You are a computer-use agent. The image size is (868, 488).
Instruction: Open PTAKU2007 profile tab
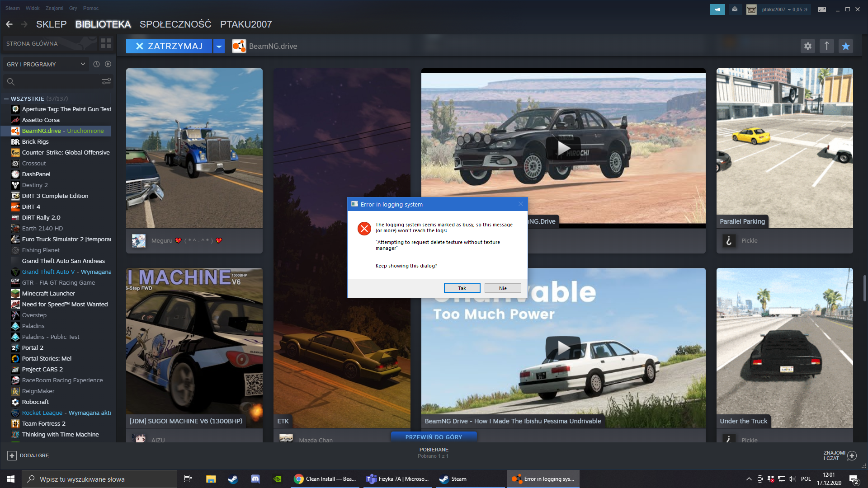coord(246,24)
